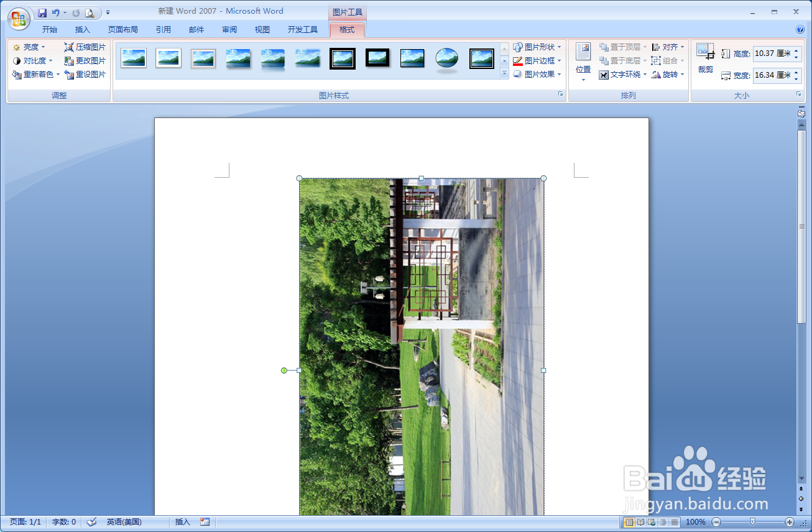Click the selected rotated picture
This screenshot has height=532, width=812.
point(422,347)
